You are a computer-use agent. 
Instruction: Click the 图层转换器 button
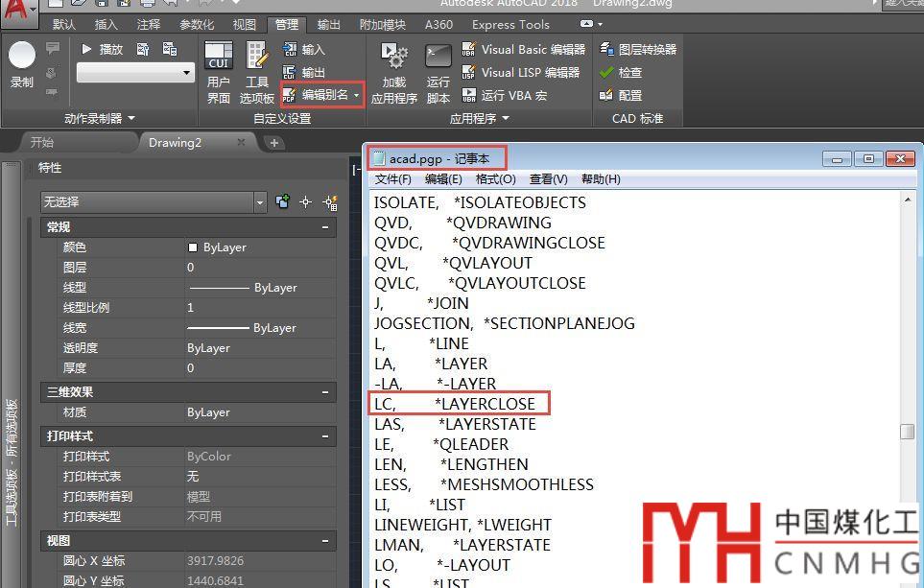[x=637, y=49]
